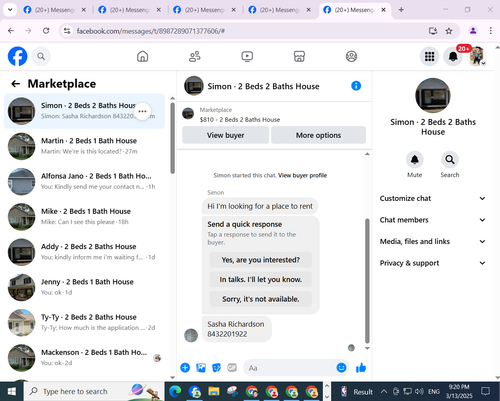Screen dimensions: 500x401
Task: Open Martin - 2 Beds 1 Bath House chat
Action: click(84, 146)
